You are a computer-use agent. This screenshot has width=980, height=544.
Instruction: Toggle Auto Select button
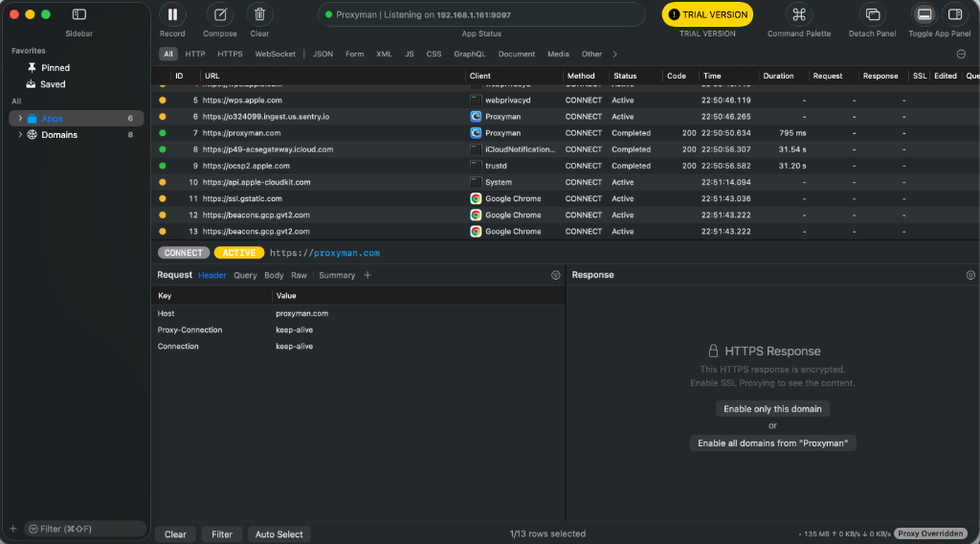coord(278,534)
